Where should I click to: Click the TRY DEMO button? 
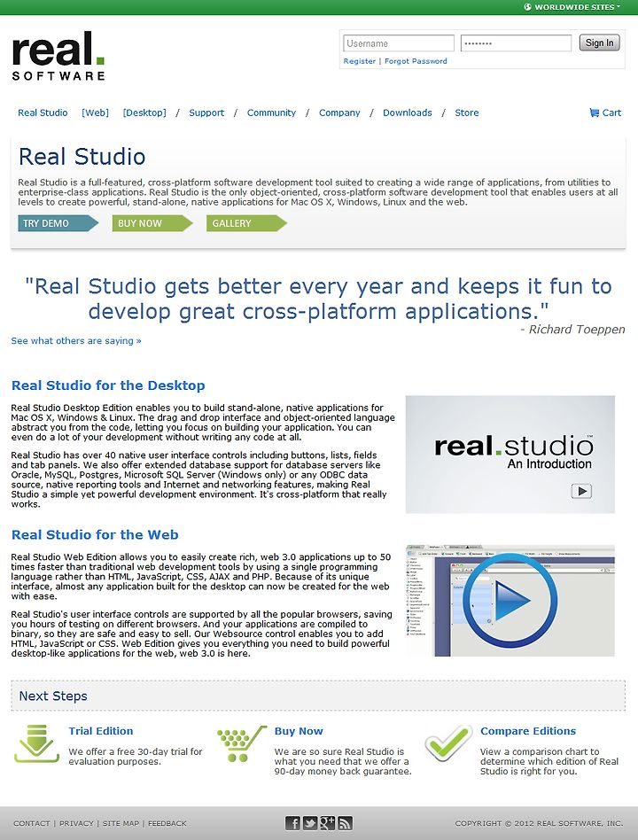pyautogui.click(x=58, y=223)
